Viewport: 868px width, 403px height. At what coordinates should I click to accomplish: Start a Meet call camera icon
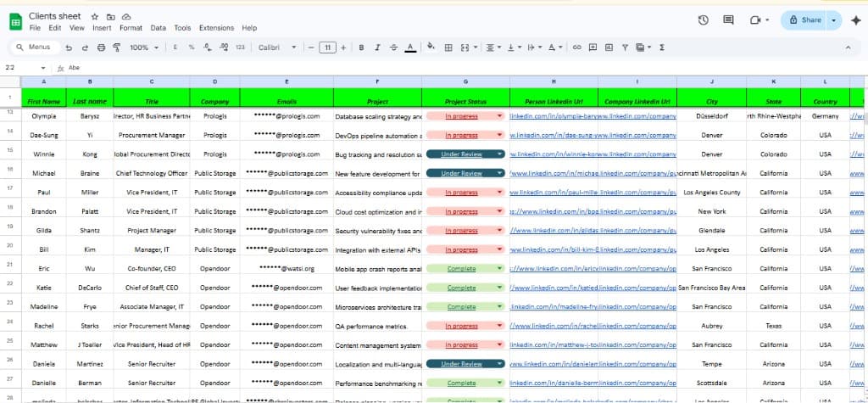tap(755, 20)
